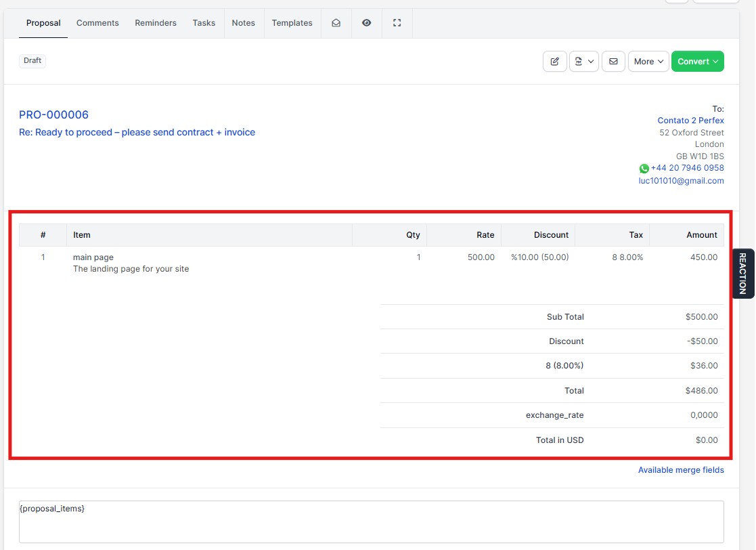Click the {proposal_items} content editor field
The width and height of the screenshot is (756, 550).
point(372,522)
